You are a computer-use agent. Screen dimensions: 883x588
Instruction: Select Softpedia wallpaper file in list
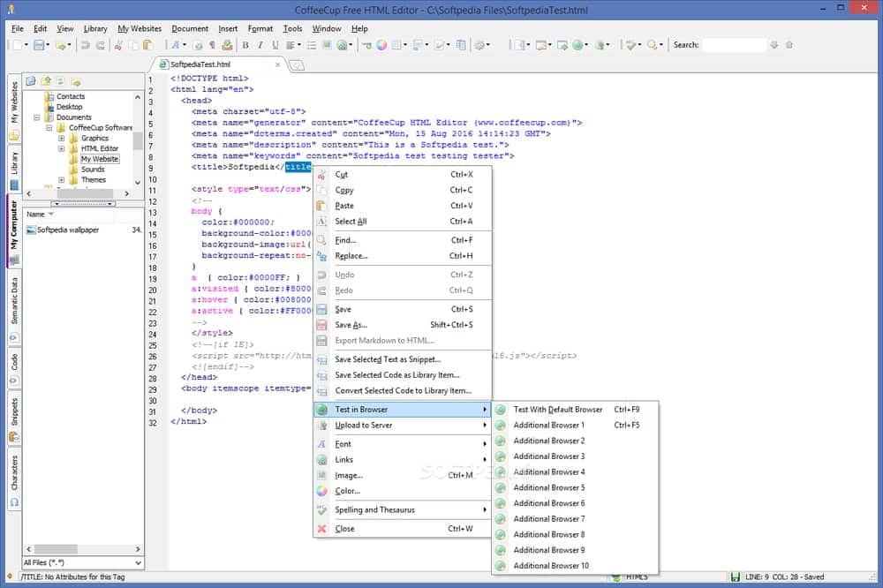67,230
